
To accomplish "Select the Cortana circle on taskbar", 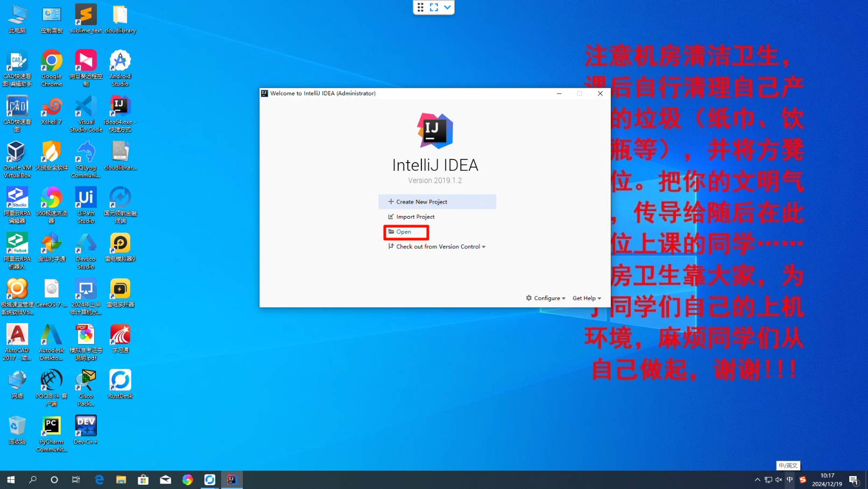I will (54, 480).
